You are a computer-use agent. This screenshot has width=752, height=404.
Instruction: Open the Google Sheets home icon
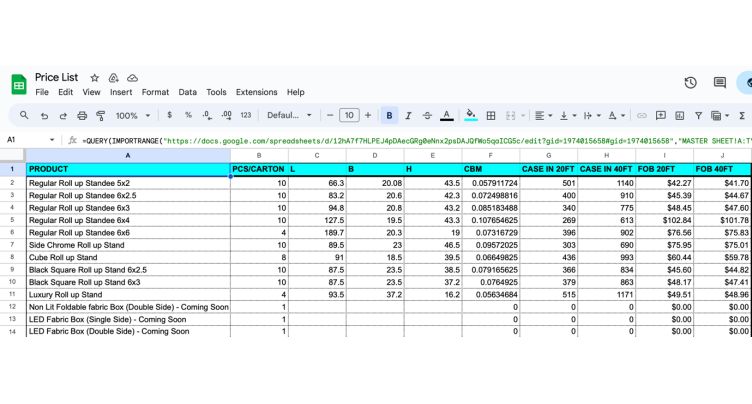pyautogui.click(x=19, y=85)
